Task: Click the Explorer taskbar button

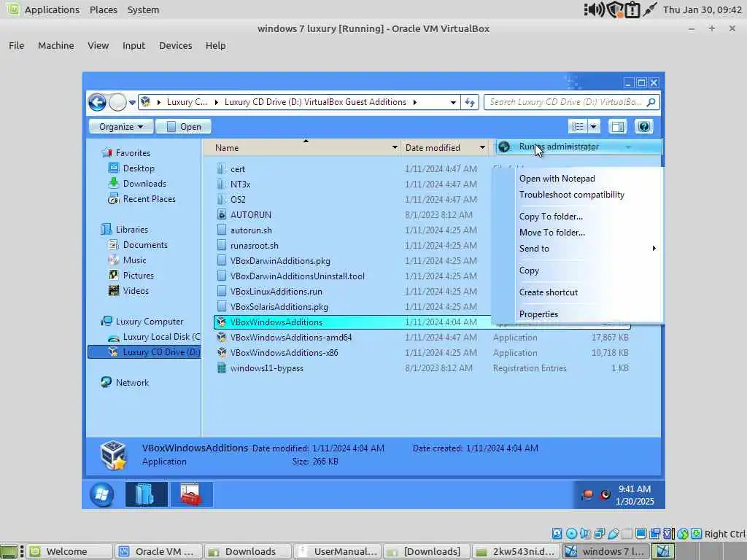Action: [x=146, y=494]
